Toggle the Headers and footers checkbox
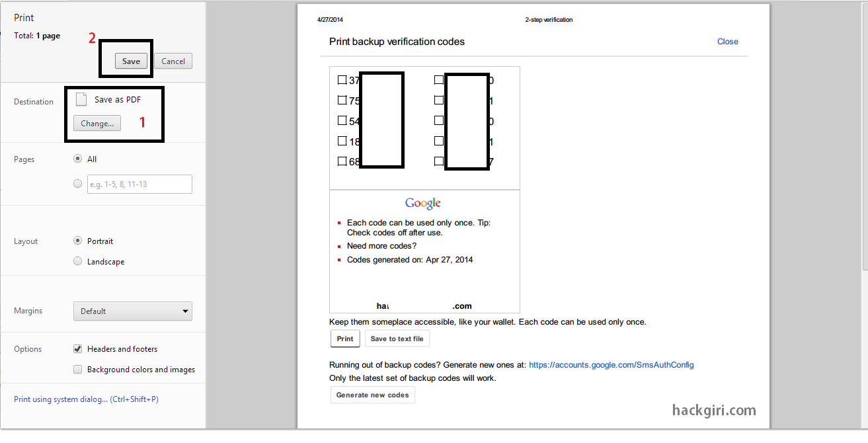Screen dimensions: 868x443 [78, 348]
